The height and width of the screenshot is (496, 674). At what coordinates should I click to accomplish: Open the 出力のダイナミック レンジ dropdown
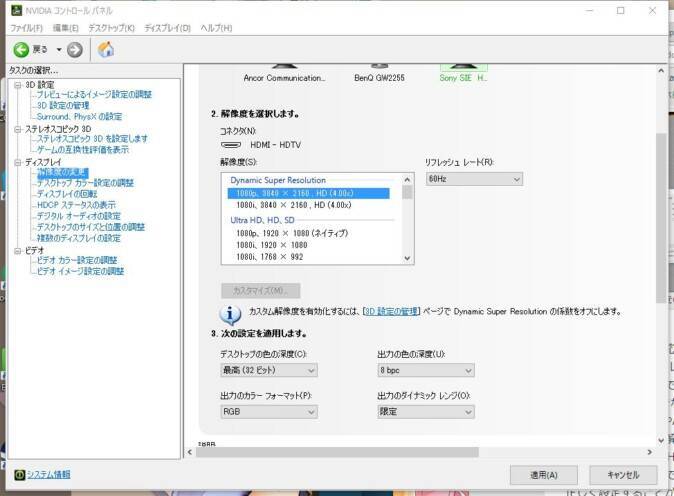pos(426,412)
